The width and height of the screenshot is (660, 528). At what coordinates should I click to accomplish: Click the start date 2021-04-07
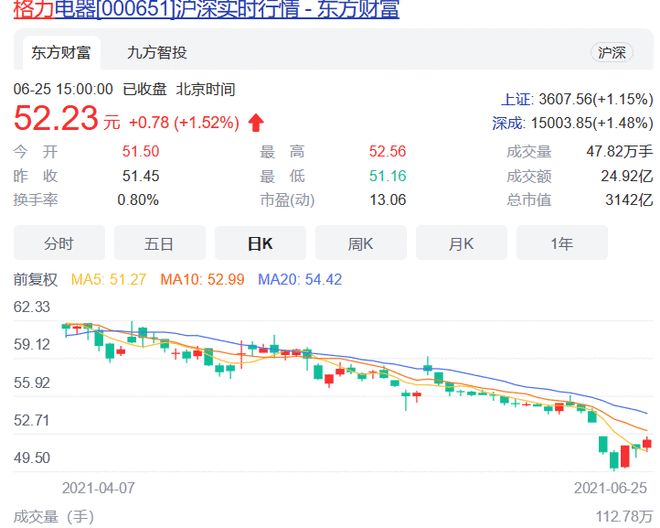pos(98,488)
